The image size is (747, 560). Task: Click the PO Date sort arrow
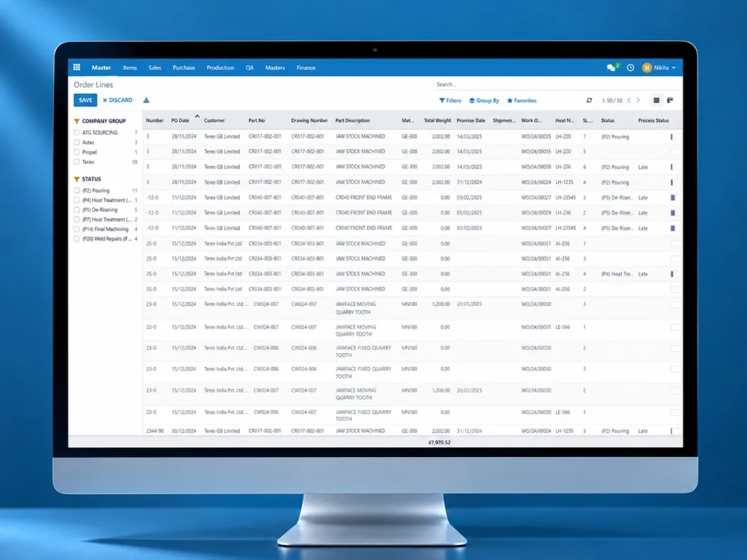tap(196, 116)
